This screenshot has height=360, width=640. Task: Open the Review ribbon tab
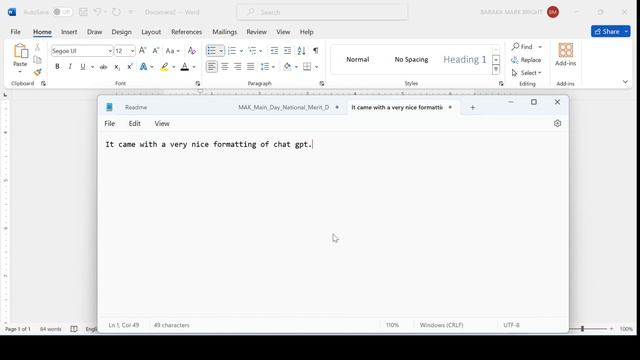[x=256, y=32]
